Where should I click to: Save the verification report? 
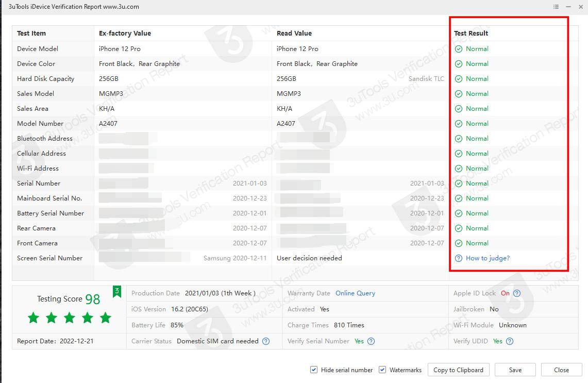515,370
